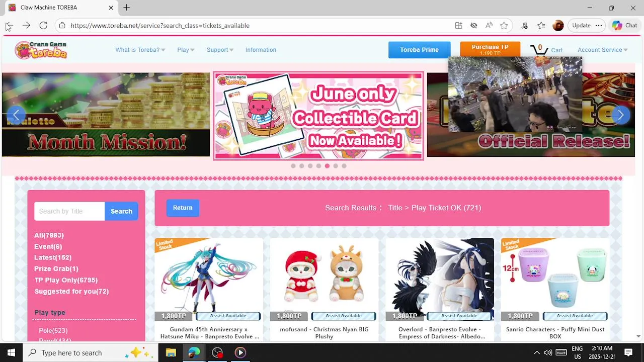Select Suggested for you(72) filter
The height and width of the screenshot is (362, 644).
[71, 291]
